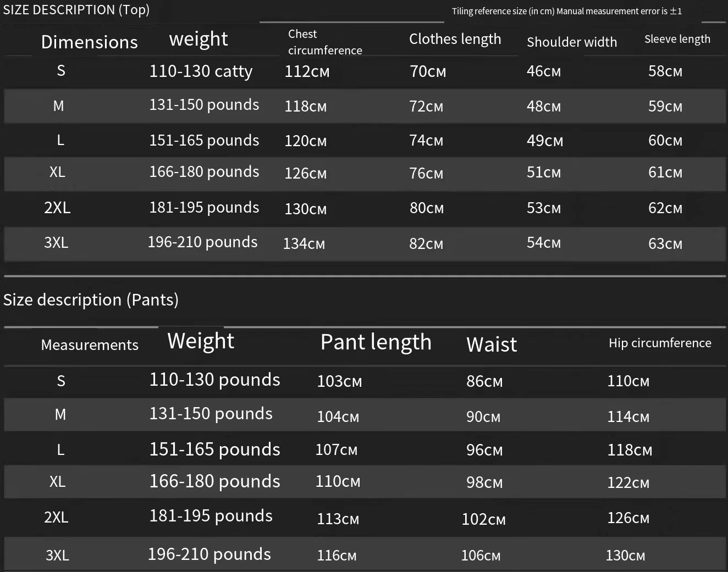Select the 'Sleeve length' column header
Image resolution: width=728 pixels, height=572 pixels.
pos(677,39)
